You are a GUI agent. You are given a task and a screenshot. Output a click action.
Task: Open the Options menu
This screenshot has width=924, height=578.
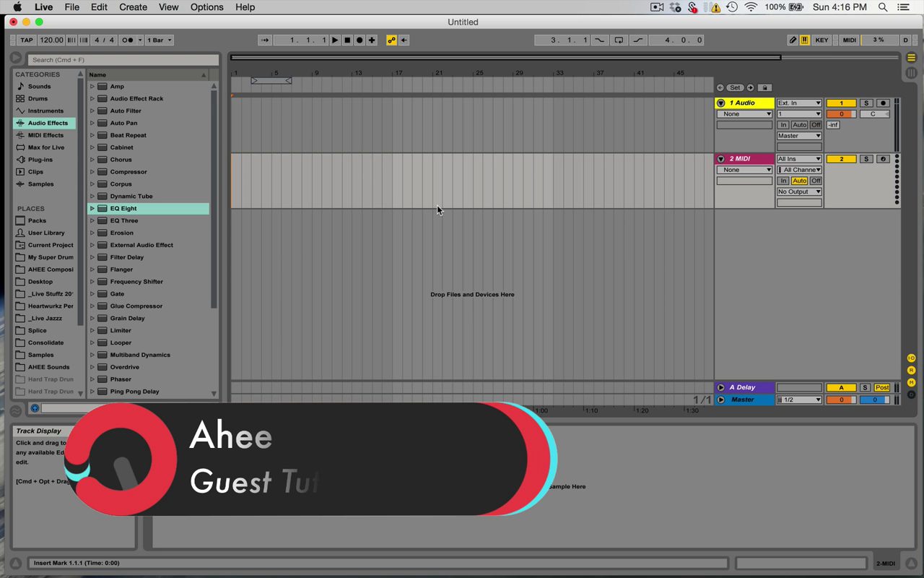(x=206, y=7)
